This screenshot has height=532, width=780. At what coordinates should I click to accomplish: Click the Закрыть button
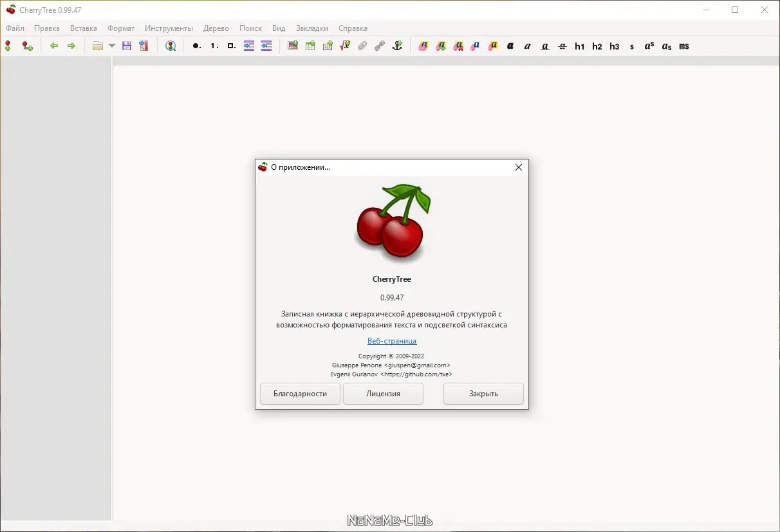483,394
